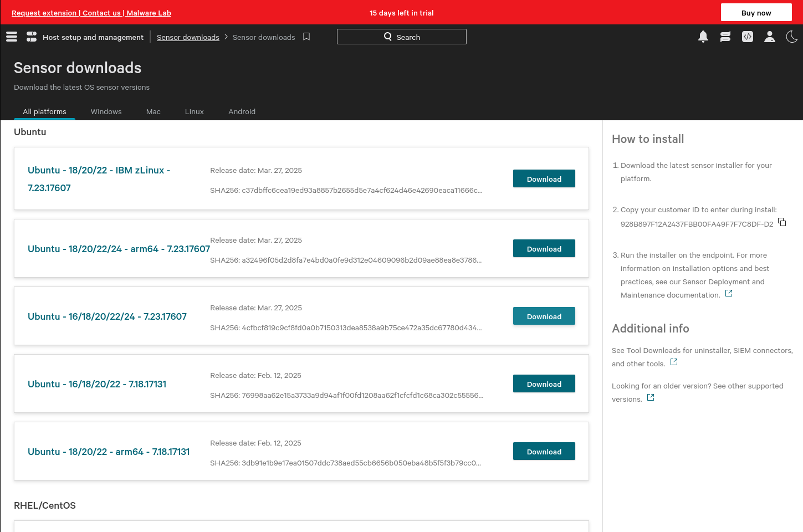This screenshot has width=803, height=532.
Task: Select the Android platform tab
Action: (x=242, y=111)
